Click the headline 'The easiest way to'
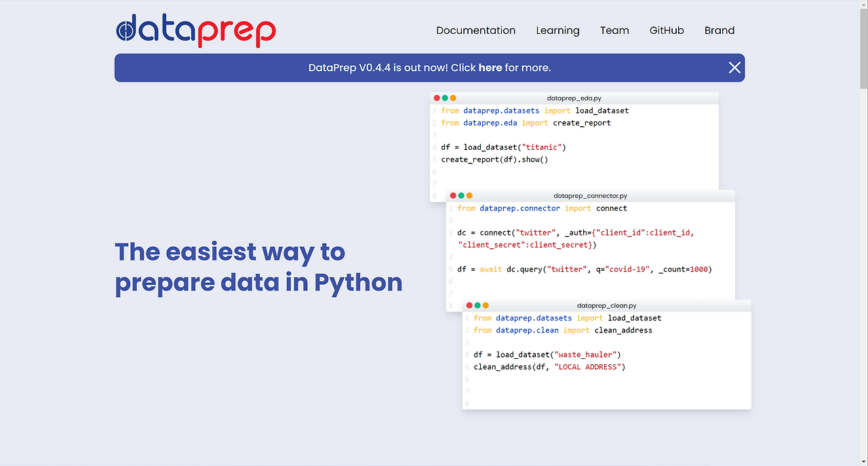Screen dimensions: 868x466 [x=230, y=252]
